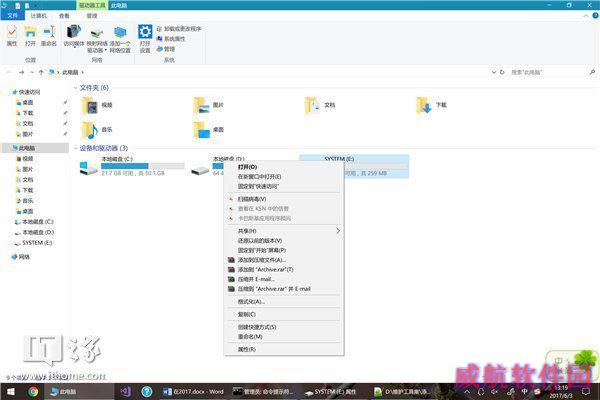
Task: Switch to the 查看 (View) ribbon tab
Action: (64, 16)
